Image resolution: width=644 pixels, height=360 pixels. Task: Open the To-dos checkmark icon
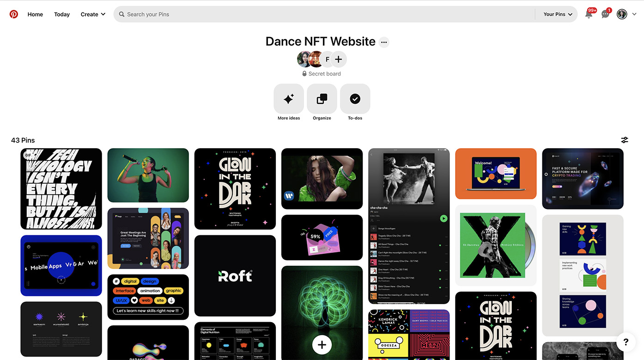[x=355, y=99]
